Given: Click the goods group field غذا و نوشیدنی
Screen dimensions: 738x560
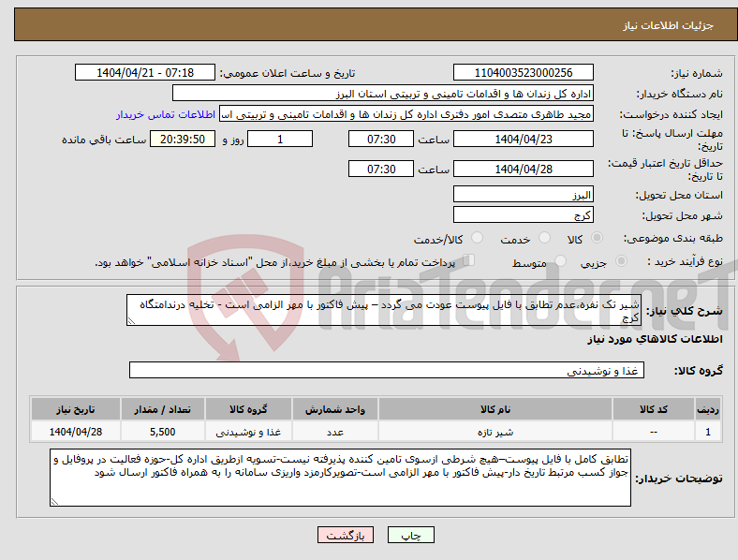Looking at the screenshot, I should 387,370.
